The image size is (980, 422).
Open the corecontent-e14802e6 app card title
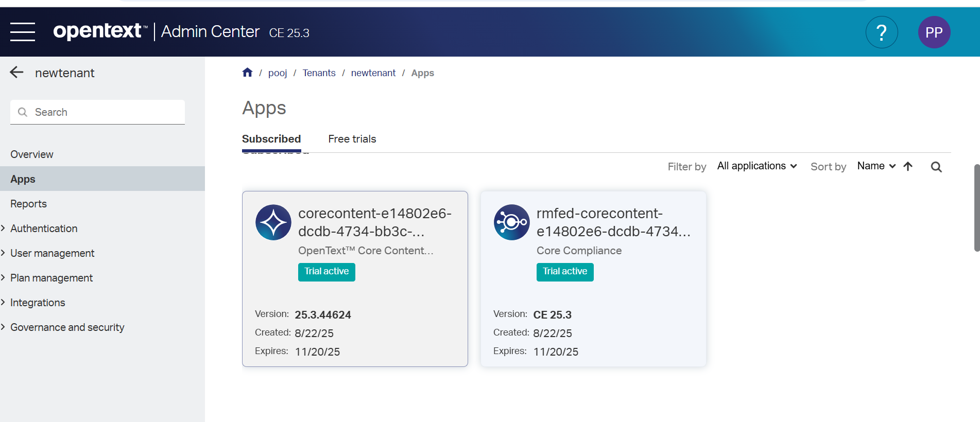tap(375, 222)
